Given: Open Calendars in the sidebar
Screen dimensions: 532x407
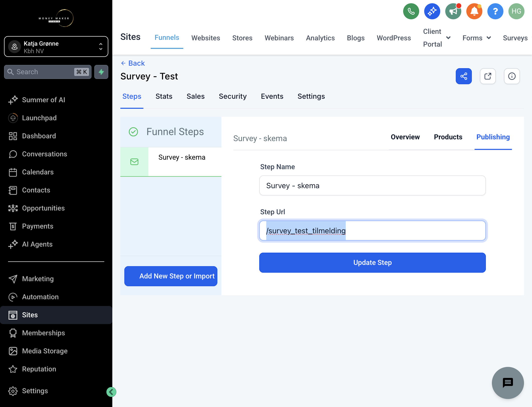Looking at the screenshot, I should point(56,172).
